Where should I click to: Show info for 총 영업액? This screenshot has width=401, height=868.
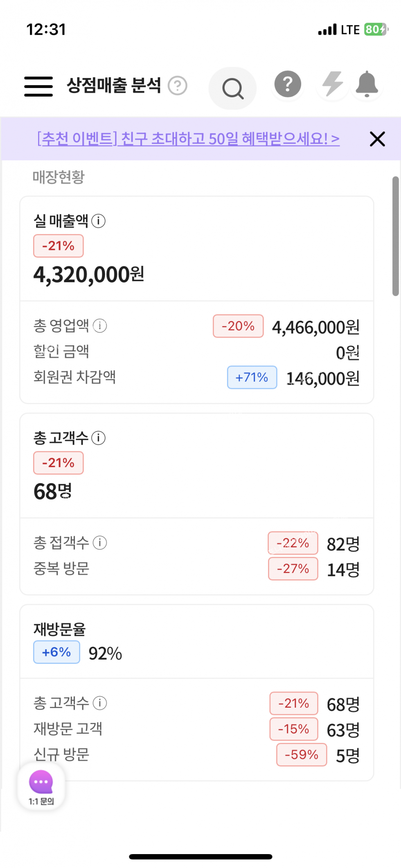pos(100,326)
